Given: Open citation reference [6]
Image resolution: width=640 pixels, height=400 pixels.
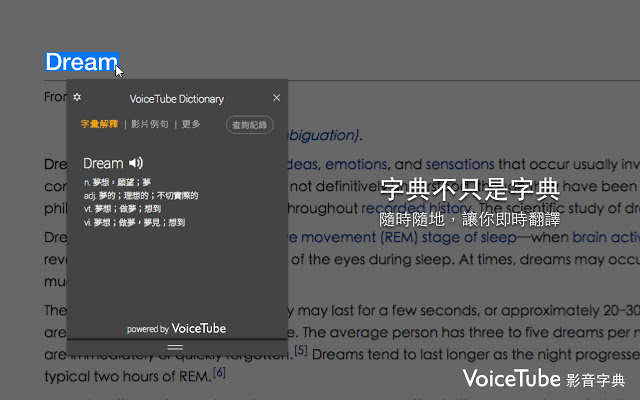Looking at the screenshot, I should [219, 372].
